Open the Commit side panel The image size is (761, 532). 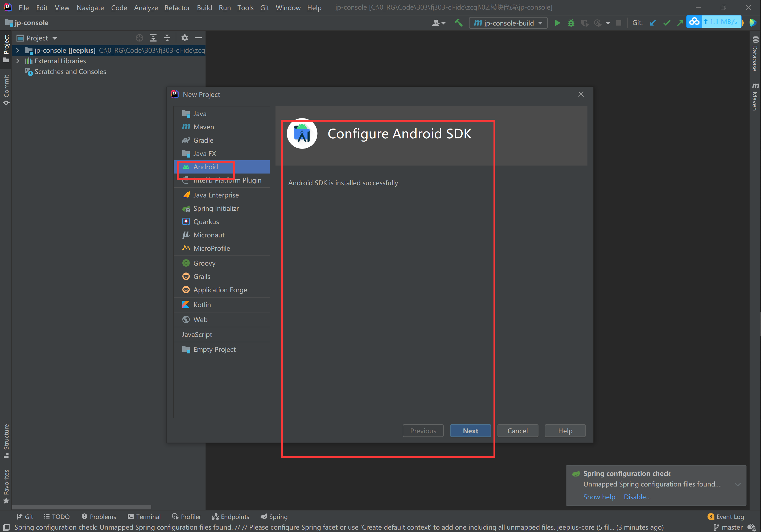[6, 90]
